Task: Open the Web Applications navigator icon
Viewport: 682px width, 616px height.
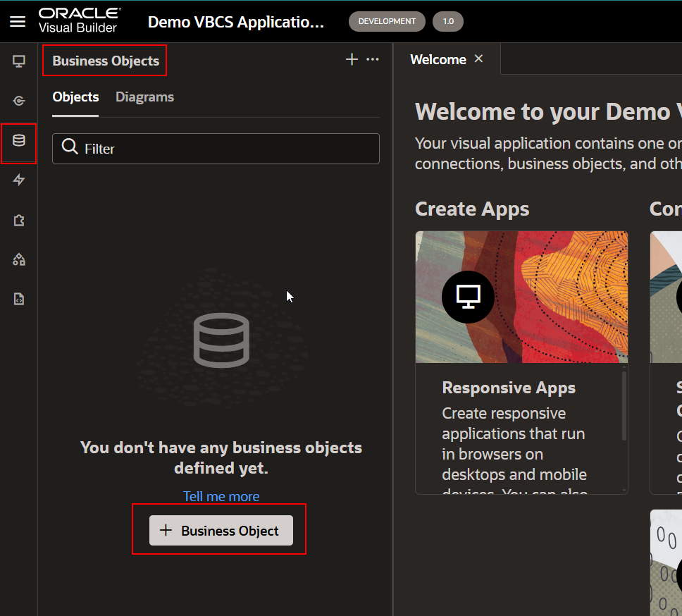Action: point(19,61)
